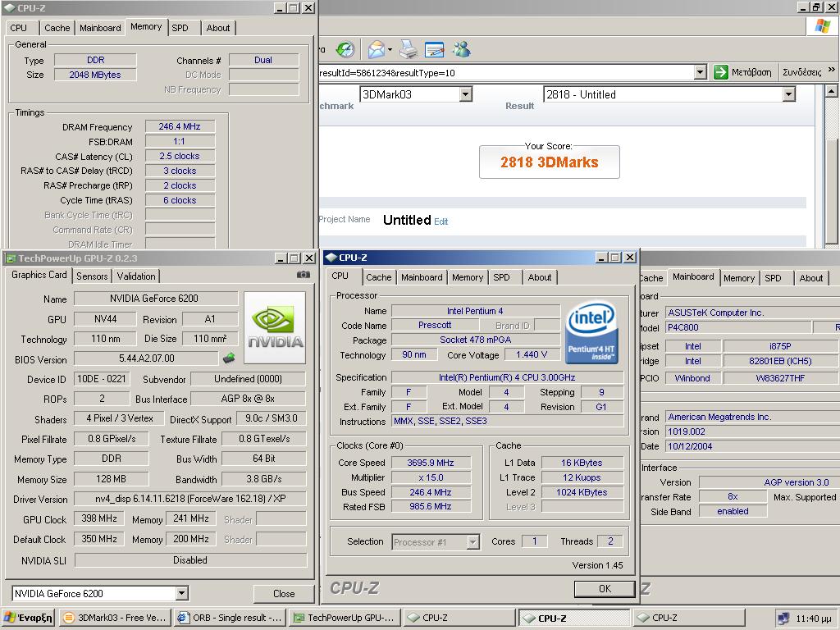Click the Rated FSB value 985.6 MHz
840x630 pixels.
coord(431,506)
